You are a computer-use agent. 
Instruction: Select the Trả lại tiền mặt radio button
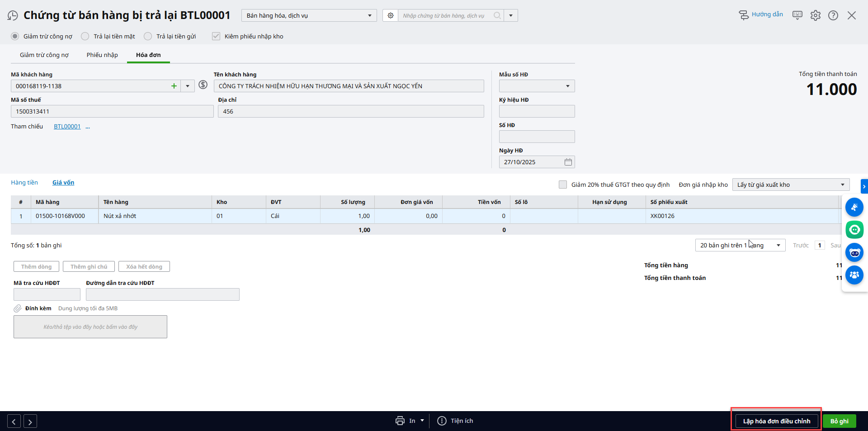pos(85,36)
